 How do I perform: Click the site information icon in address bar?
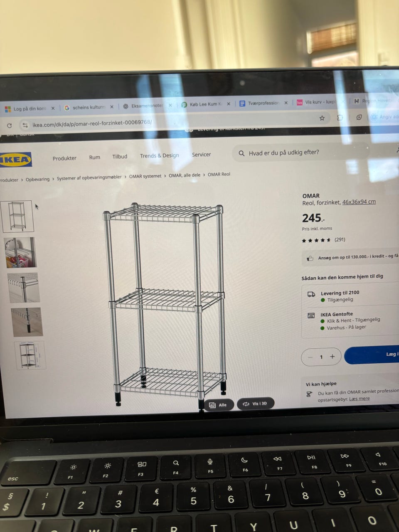(x=25, y=125)
